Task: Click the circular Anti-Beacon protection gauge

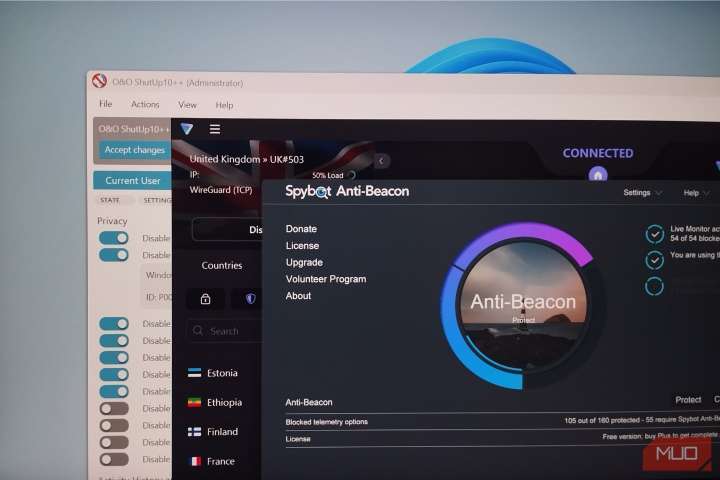Action: 523,305
